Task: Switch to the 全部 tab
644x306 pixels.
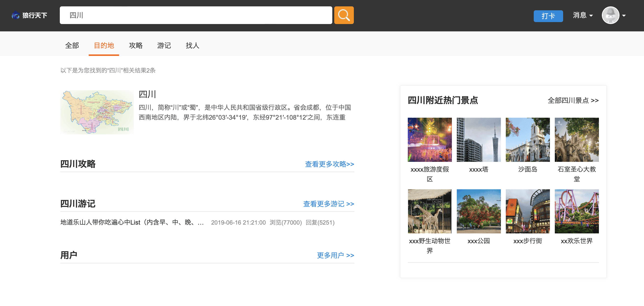Action: click(x=72, y=45)
